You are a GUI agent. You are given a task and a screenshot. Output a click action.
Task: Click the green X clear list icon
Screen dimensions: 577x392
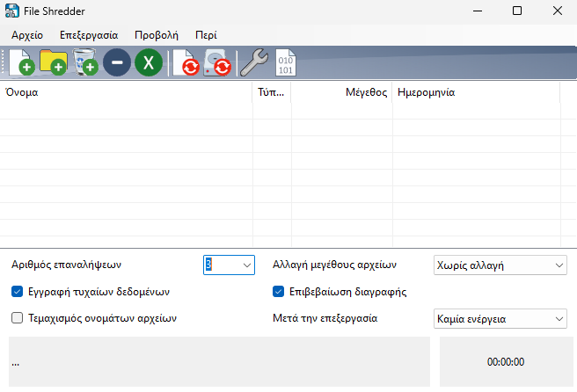click(149, 62)
